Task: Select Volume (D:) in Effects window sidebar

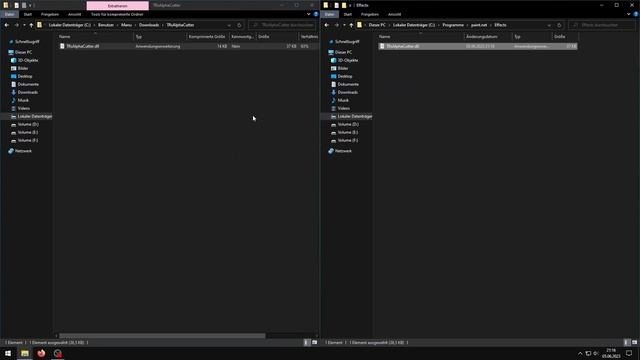Action: [347, 124]
